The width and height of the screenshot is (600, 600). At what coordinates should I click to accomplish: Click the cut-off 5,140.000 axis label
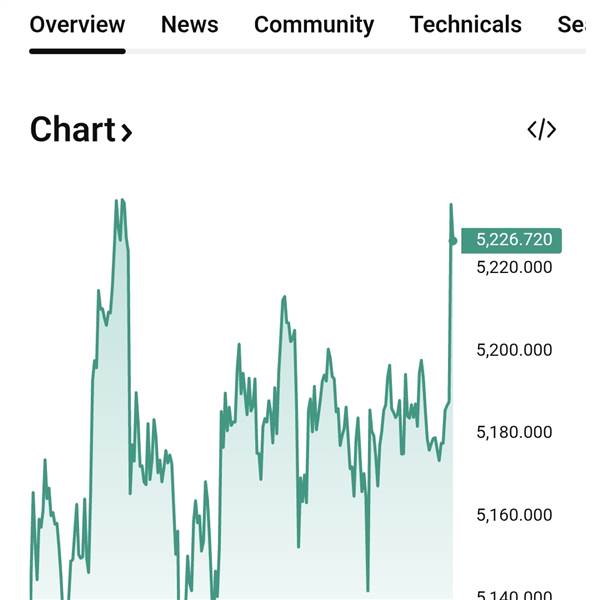coord(514,594)
